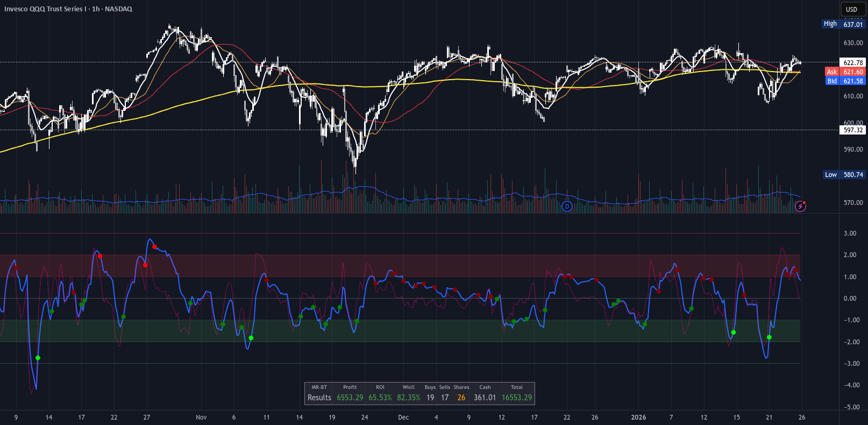
Task: Click the MR-BT header cell
Action: [x=319, y=387]
